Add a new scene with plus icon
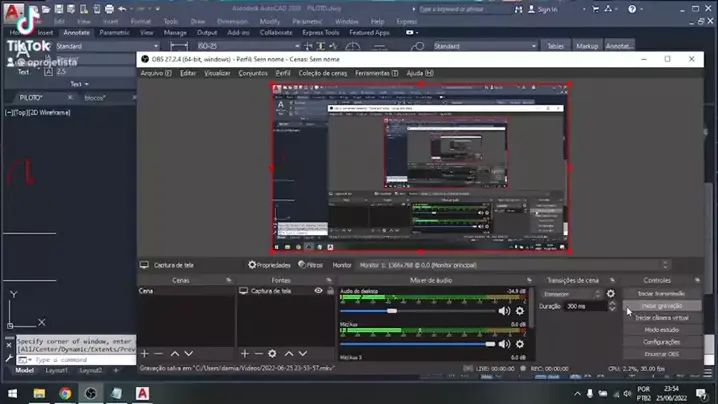This screenshot has width=718, height=404. [145, 354]
